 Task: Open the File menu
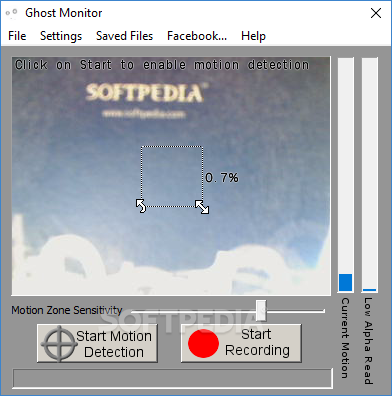point(17,36)
